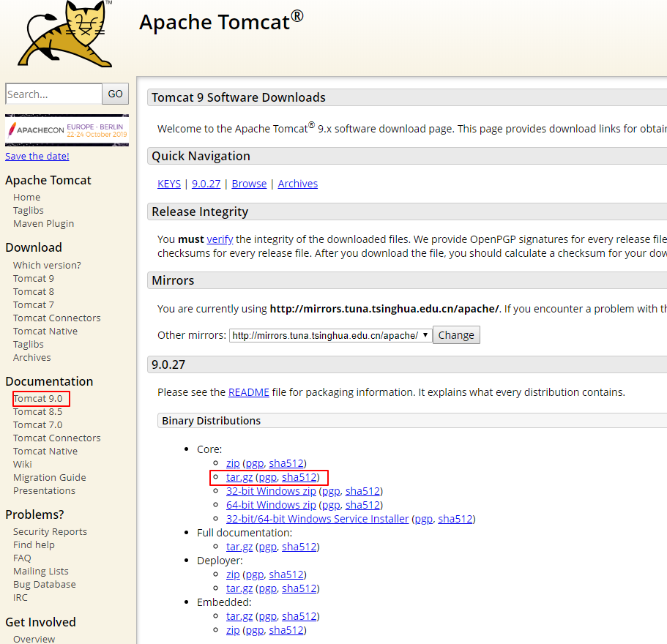
Task: Click the Archives quick navigation link
Action: 298,184
